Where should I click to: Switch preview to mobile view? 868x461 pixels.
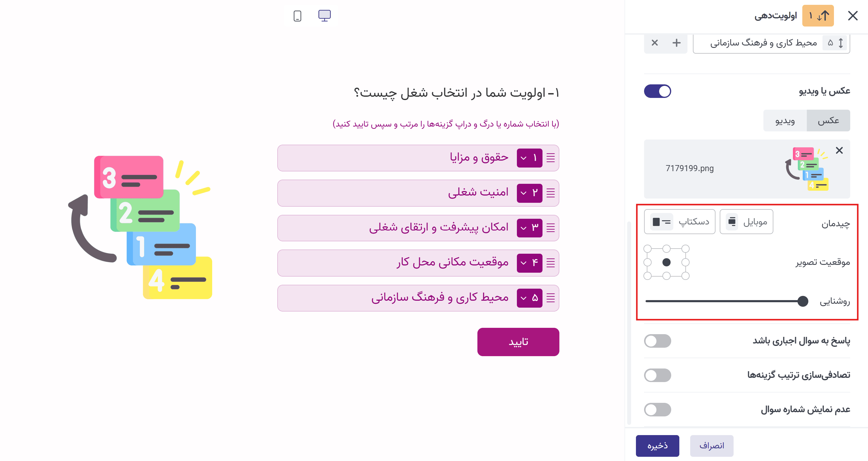click(297, 15)
